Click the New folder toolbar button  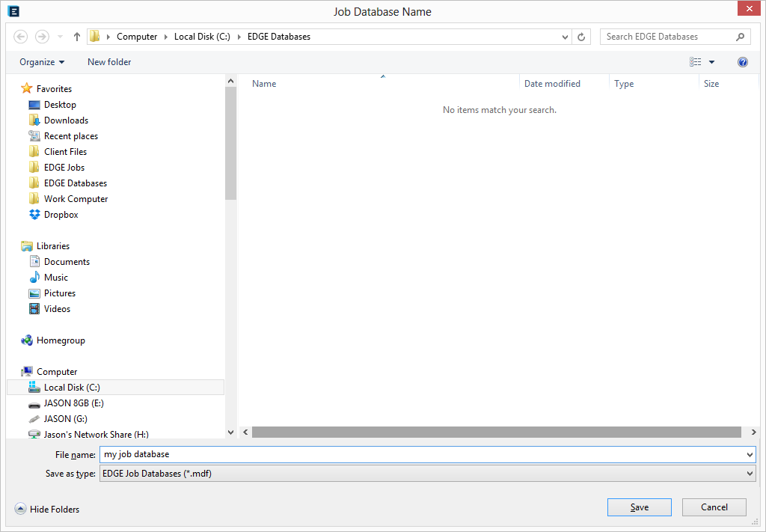tap(109, 62)
